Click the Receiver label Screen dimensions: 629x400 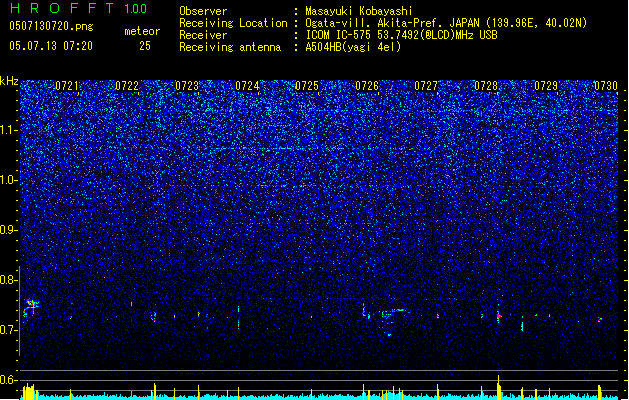pos(203,35)
